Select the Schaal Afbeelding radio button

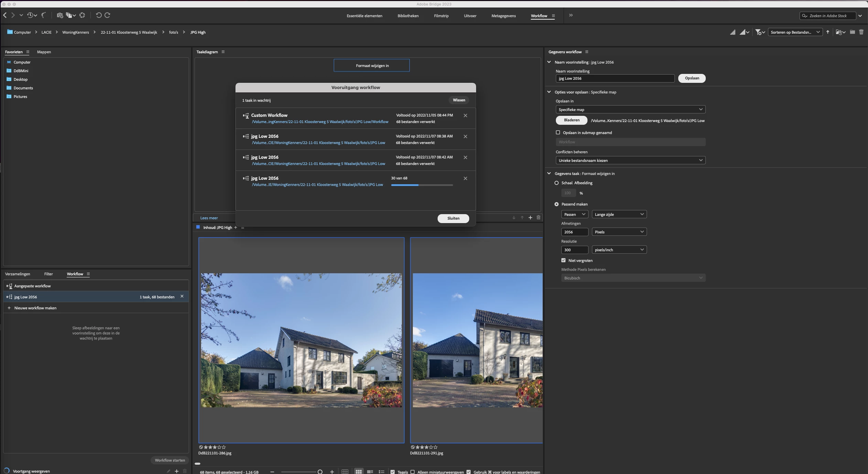point(557,183)
